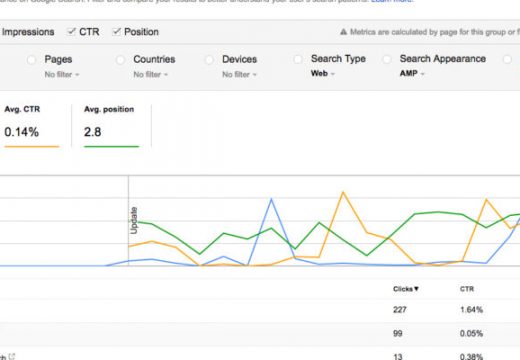Sort table by CTR column header
The width and height of the screenshot is (520, 360).
(467, 289)
